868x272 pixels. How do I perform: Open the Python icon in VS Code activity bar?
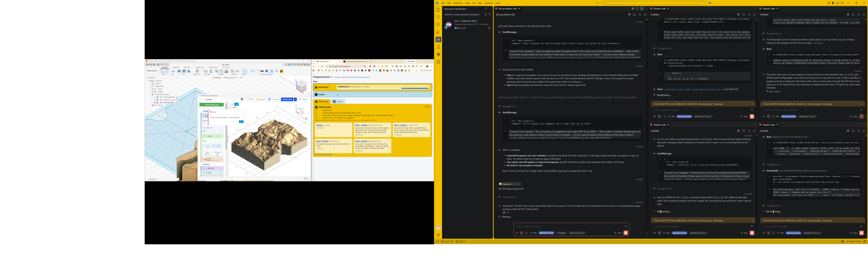[x=438, y=62]
